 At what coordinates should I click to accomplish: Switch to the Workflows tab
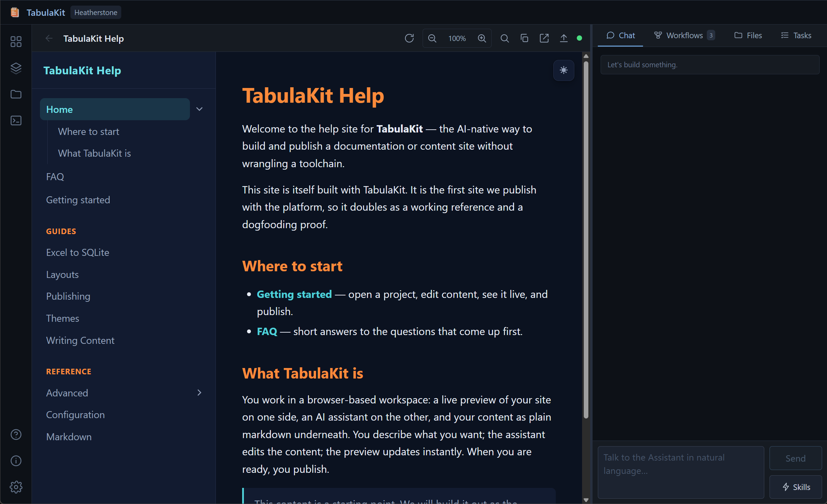[684, 35]
